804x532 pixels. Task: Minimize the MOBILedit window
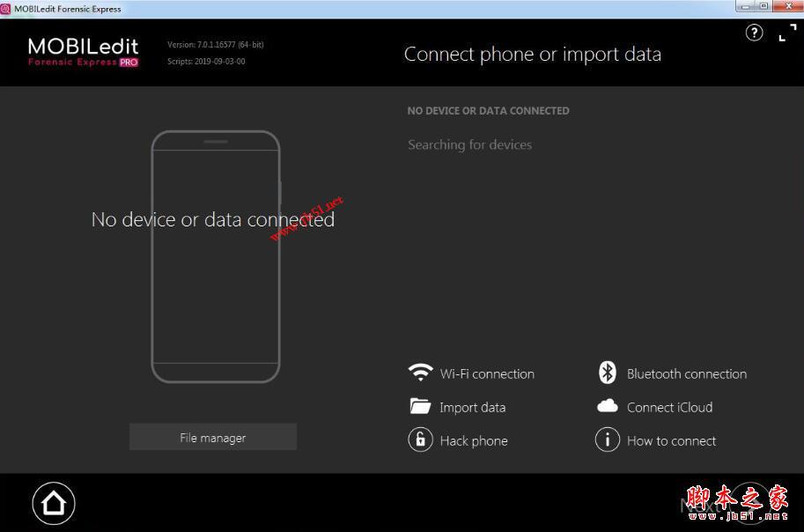(745, 6)
